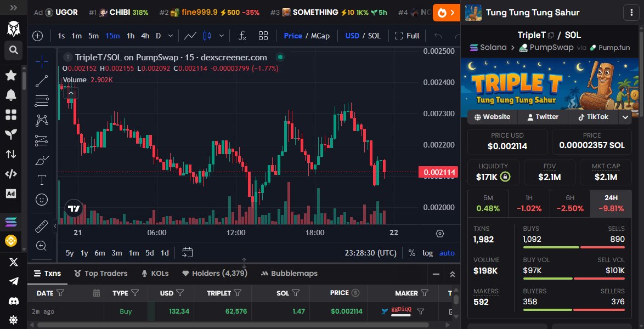
Task: Open Discord icon in sidebar
Action: point(14,301)
